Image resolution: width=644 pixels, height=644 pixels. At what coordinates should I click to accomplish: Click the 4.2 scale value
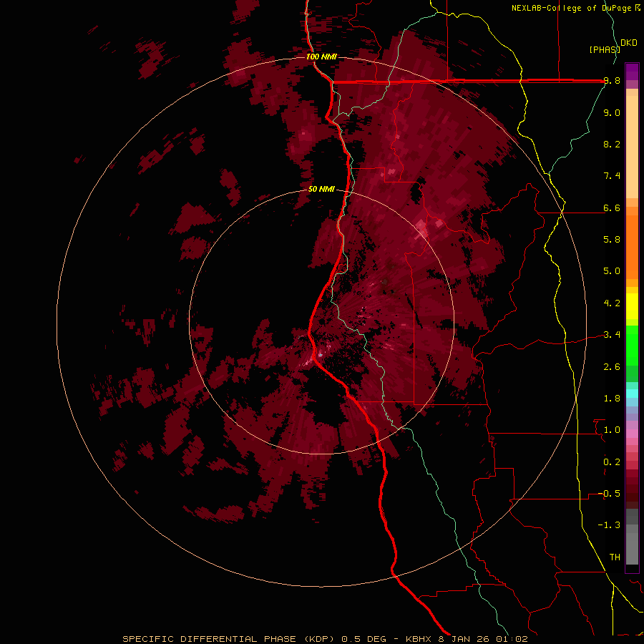[612, 303]
